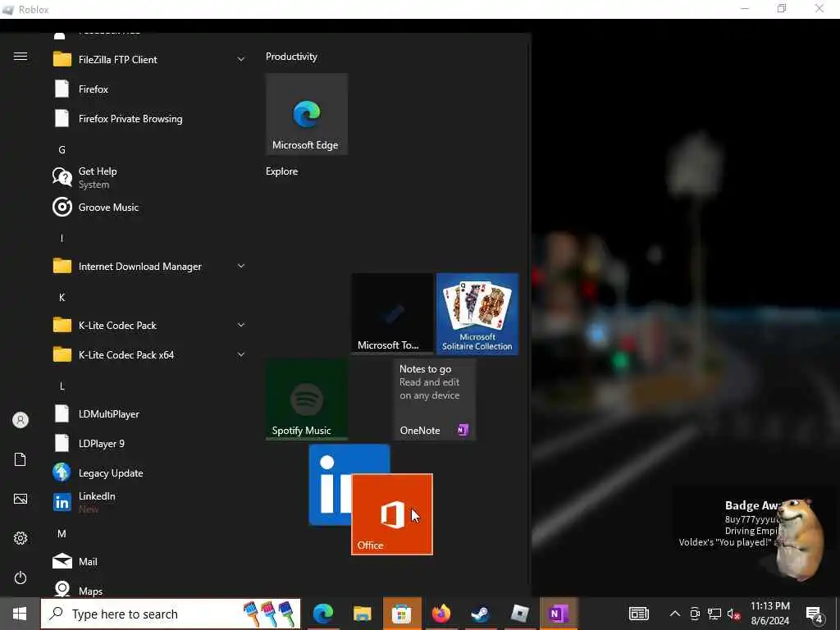Show hidden system tray icons chevron
The image size is (840, 630).
coord(675,614)
